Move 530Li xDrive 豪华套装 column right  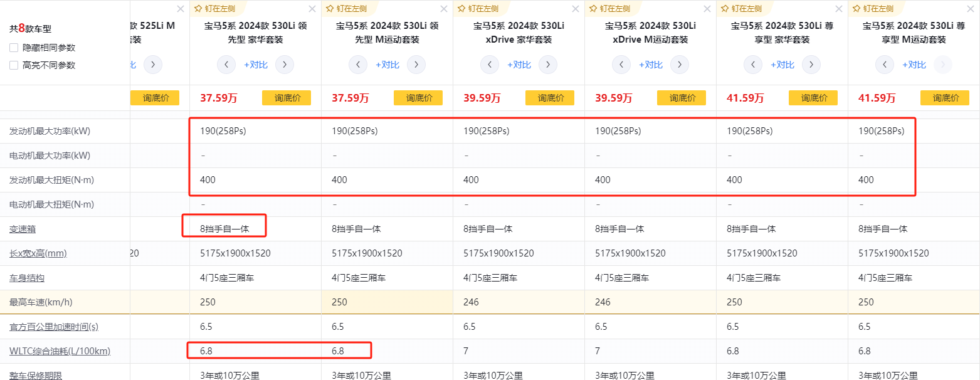click(x=548, y=65)
